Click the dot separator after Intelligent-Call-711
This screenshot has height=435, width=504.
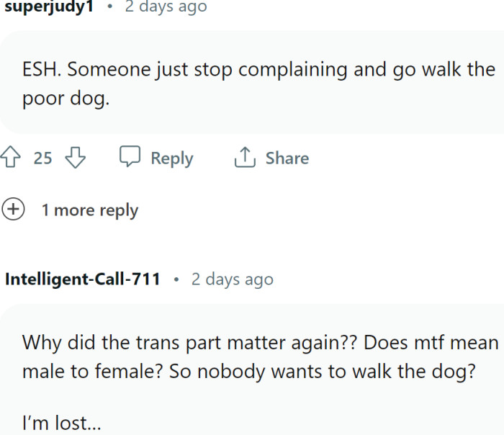click(x=176, y=279)
